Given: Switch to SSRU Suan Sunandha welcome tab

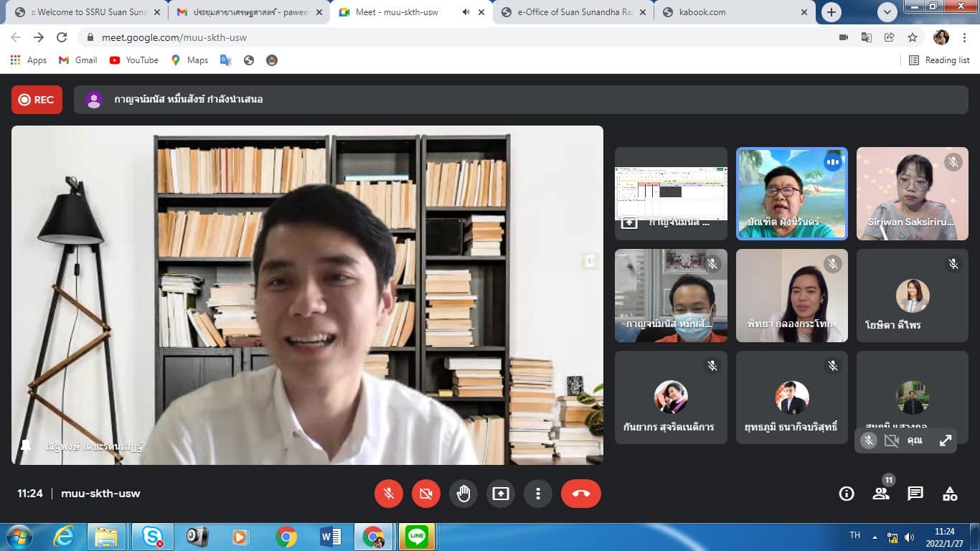Looking at the screenshot, I should click(x=83, y=12).
